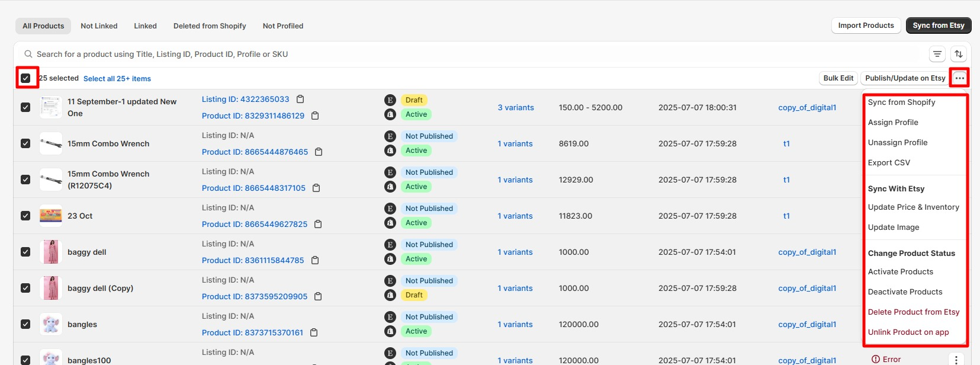Open thumbnail of baggy dell product
980x365 pixels.
coord(51,252)
